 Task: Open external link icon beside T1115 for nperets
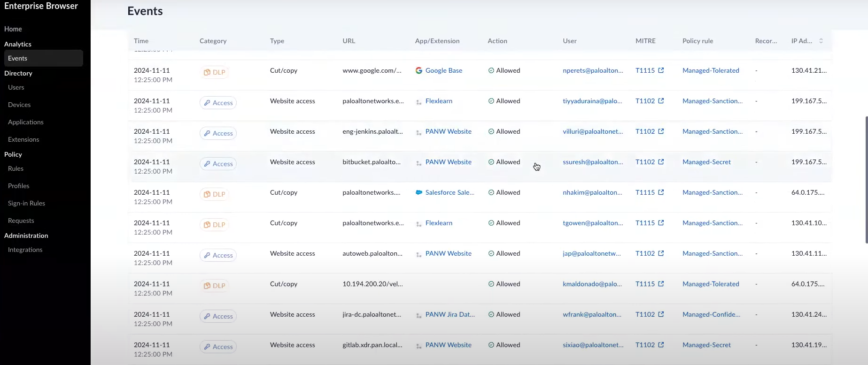pos(661,70)
